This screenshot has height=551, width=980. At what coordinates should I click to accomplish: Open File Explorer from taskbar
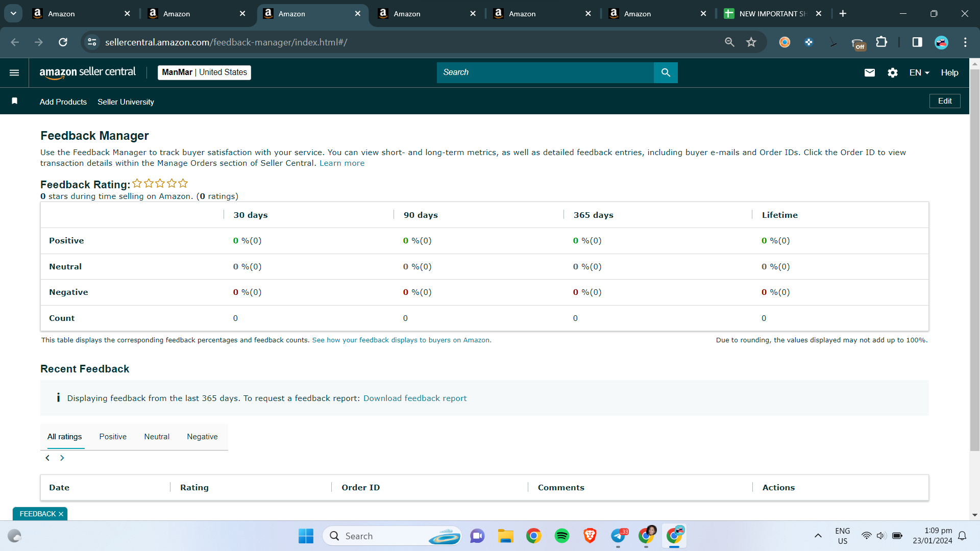[506, 536]
